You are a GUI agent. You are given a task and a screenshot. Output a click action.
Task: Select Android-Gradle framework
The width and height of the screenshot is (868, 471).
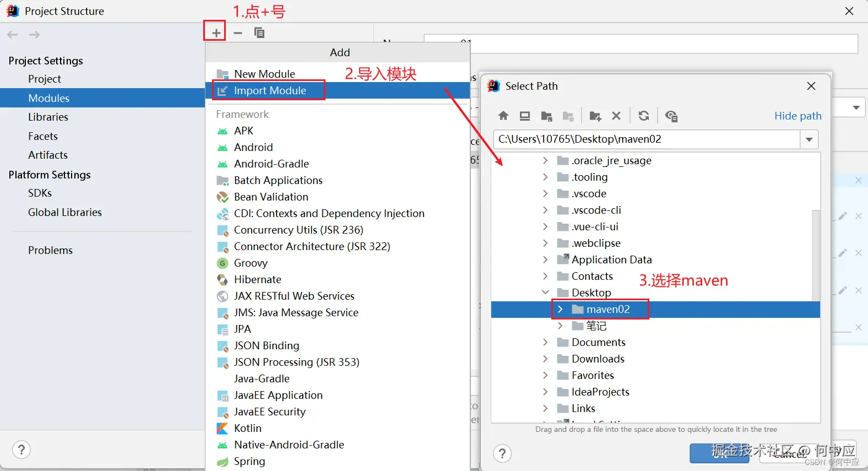(338, 164)
